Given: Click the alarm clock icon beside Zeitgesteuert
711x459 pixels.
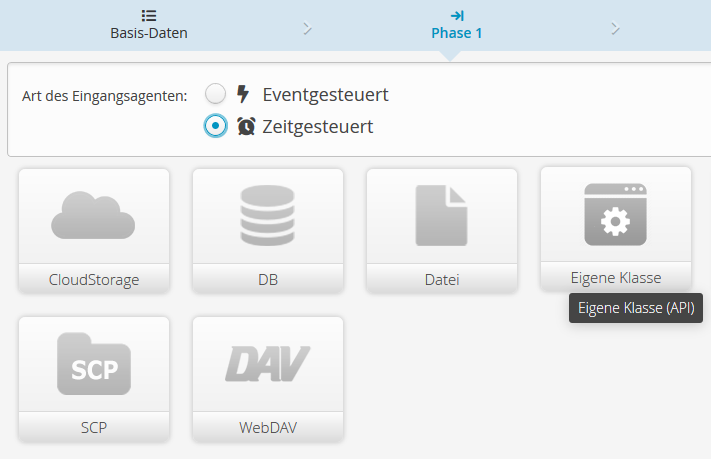Looking at the screenshot, I should 246,127.
